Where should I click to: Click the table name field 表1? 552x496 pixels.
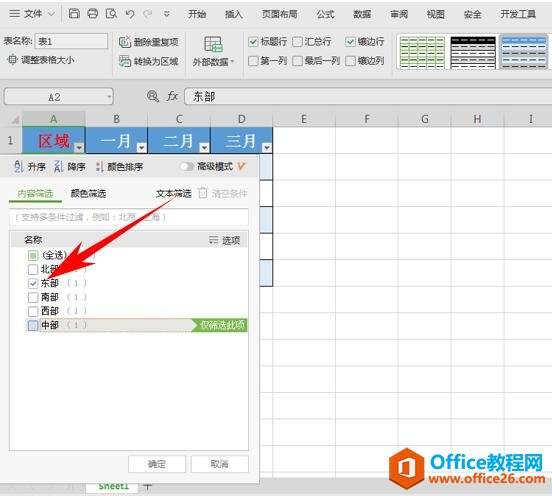click(71, 41)
